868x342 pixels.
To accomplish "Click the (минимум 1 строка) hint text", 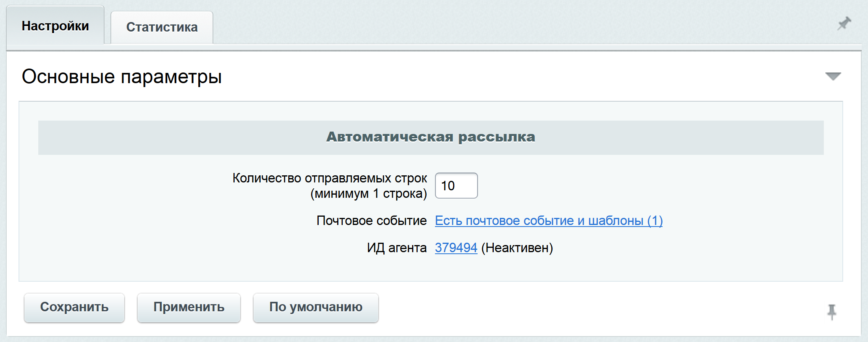I will (368, 194).
